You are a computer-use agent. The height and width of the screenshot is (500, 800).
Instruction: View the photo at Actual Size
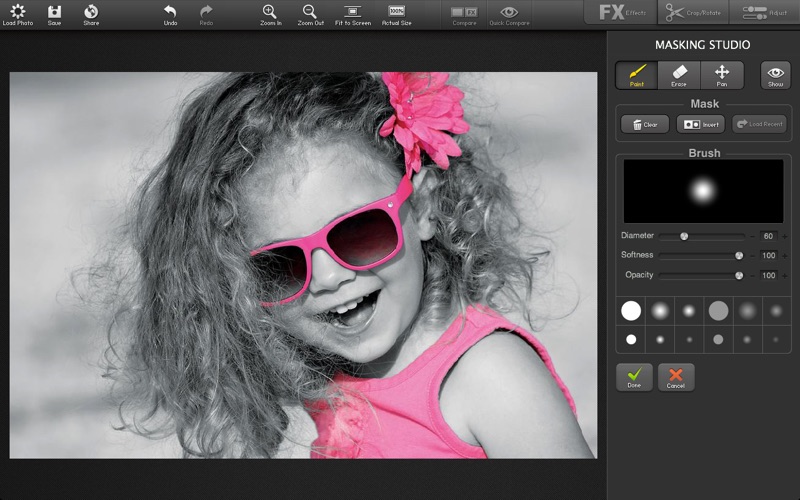tap(397, 11)
